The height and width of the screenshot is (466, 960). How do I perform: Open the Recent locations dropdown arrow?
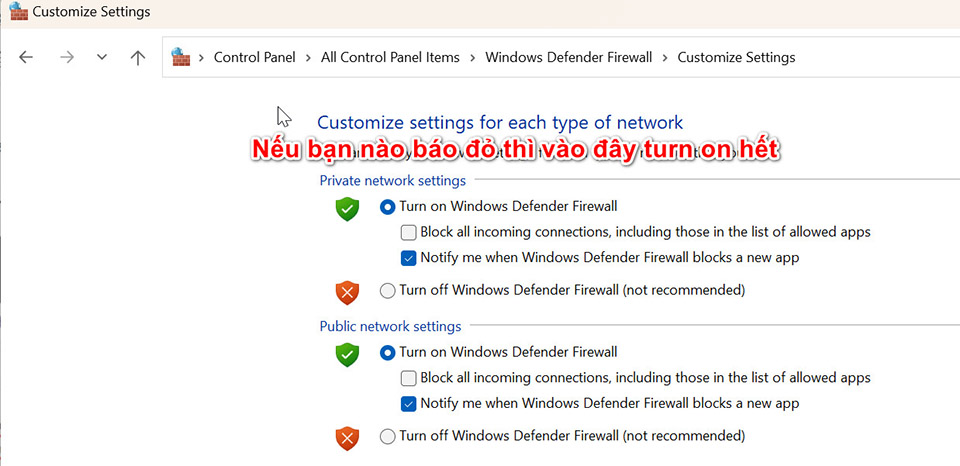101,57
